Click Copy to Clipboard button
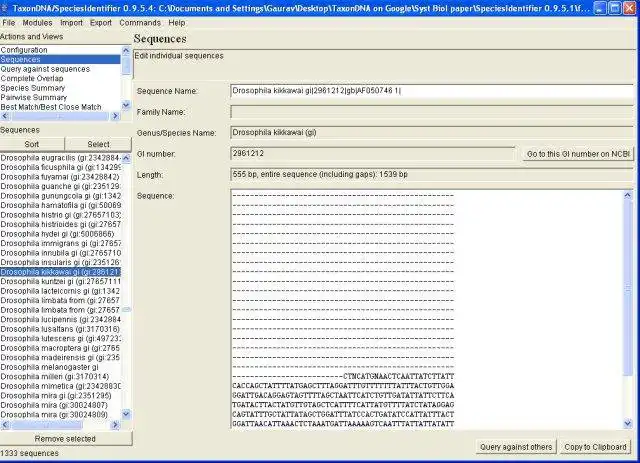Image resolution: width=640 pixels, height=463 pixels. [x=595, y=447]
